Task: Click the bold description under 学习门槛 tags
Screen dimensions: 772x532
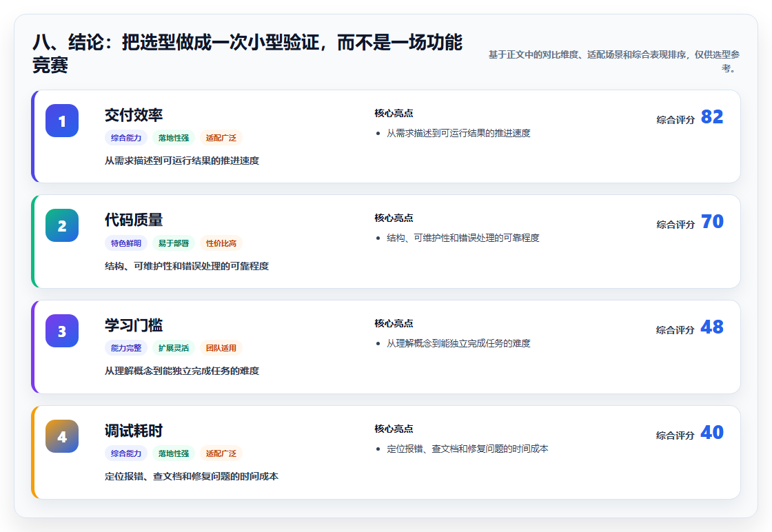Action: point(182,371)
